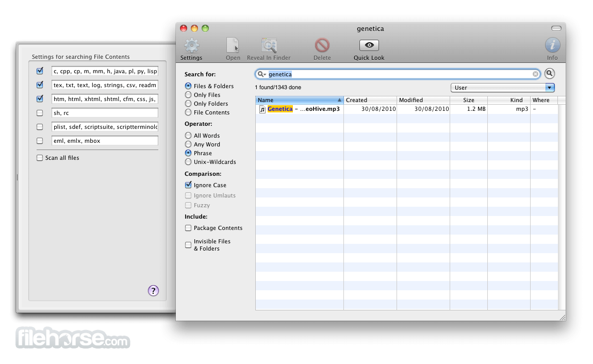
Task: Toggle the toolbar pill button
Action: [556, 28]
